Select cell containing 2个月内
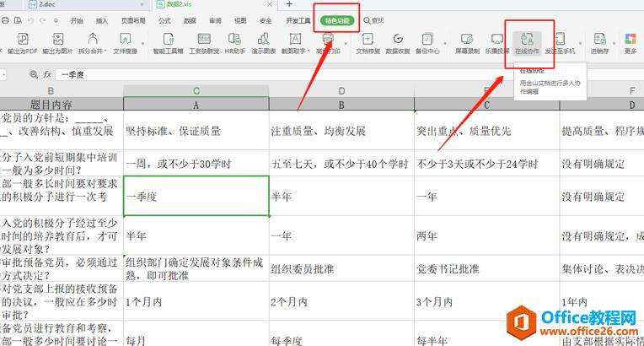 [341, 301]
